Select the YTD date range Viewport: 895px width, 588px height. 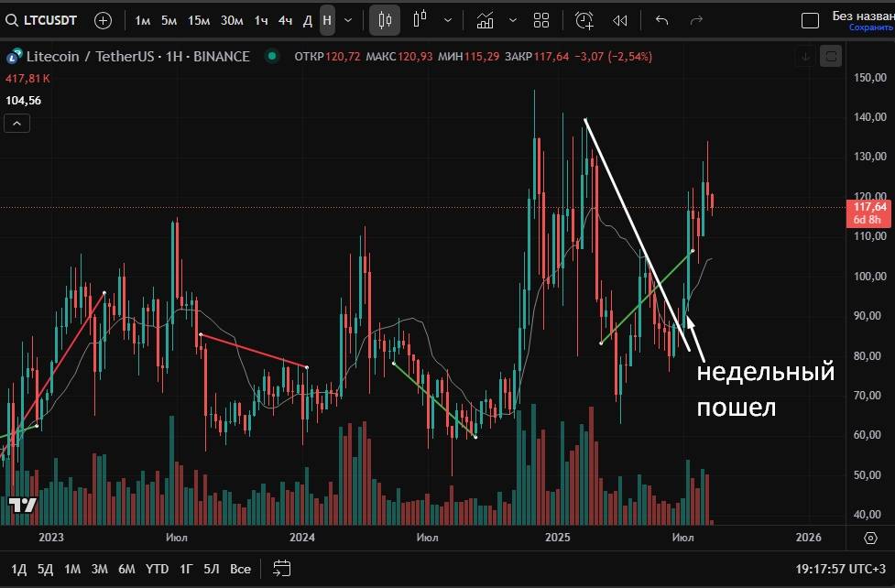157,569
